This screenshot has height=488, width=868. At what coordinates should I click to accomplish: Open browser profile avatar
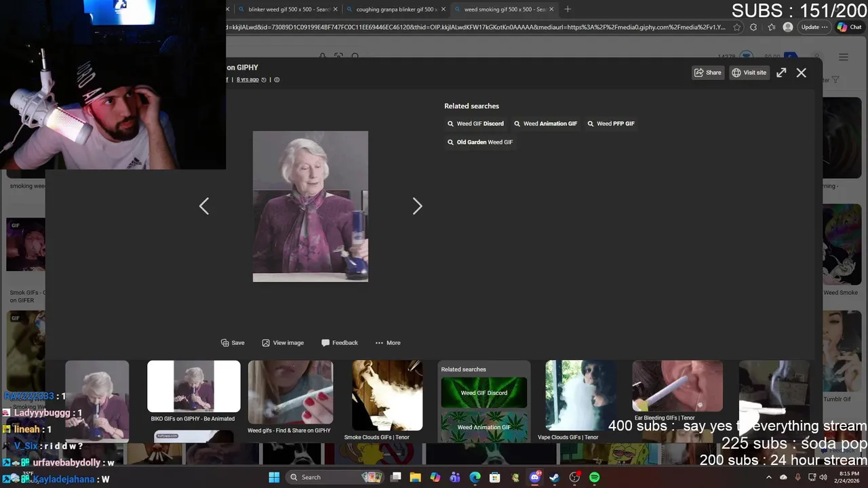[x=787, y=27]
